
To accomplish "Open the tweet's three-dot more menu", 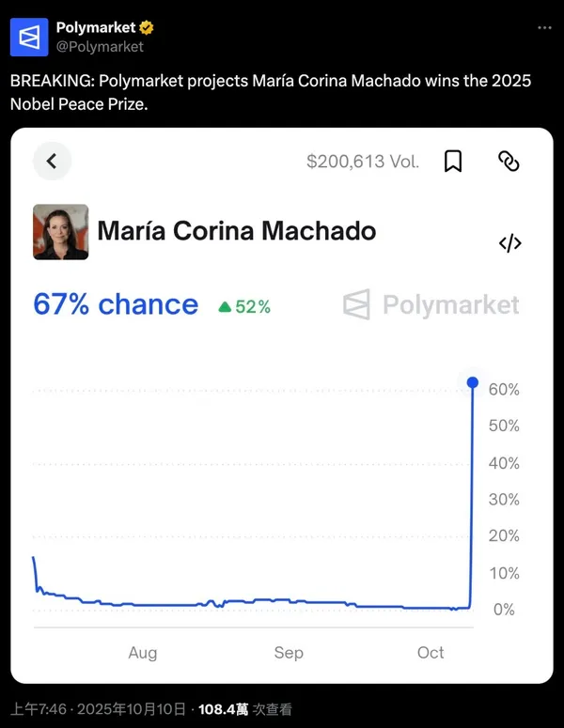I will click(544, 28).
